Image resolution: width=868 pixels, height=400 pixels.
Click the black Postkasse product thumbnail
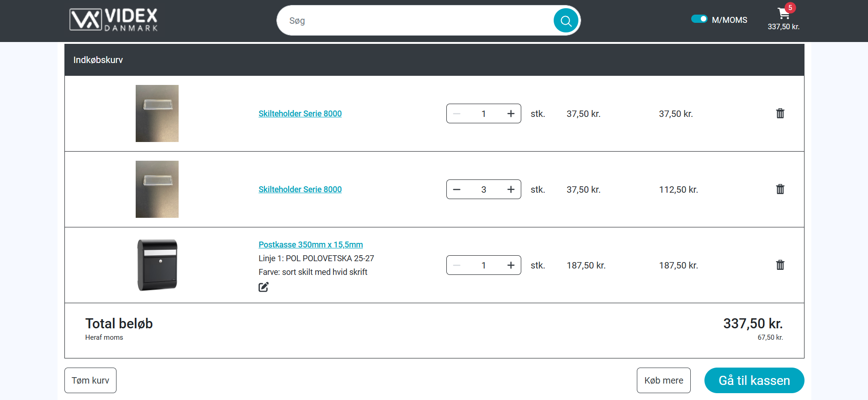click(x=157, y=265)
